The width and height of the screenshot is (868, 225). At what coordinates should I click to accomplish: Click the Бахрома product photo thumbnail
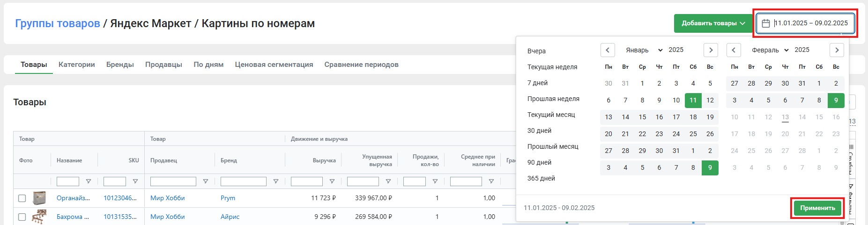(39, 217)
